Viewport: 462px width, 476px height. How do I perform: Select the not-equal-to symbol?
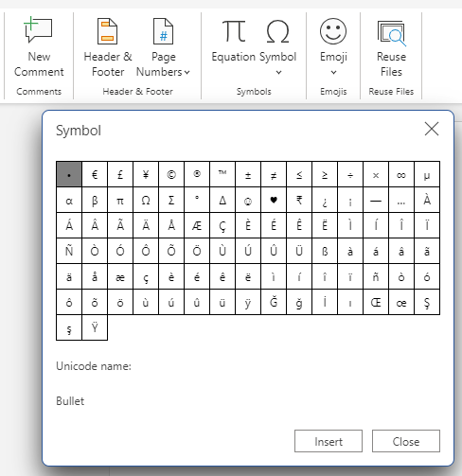[x=274, y=174]
